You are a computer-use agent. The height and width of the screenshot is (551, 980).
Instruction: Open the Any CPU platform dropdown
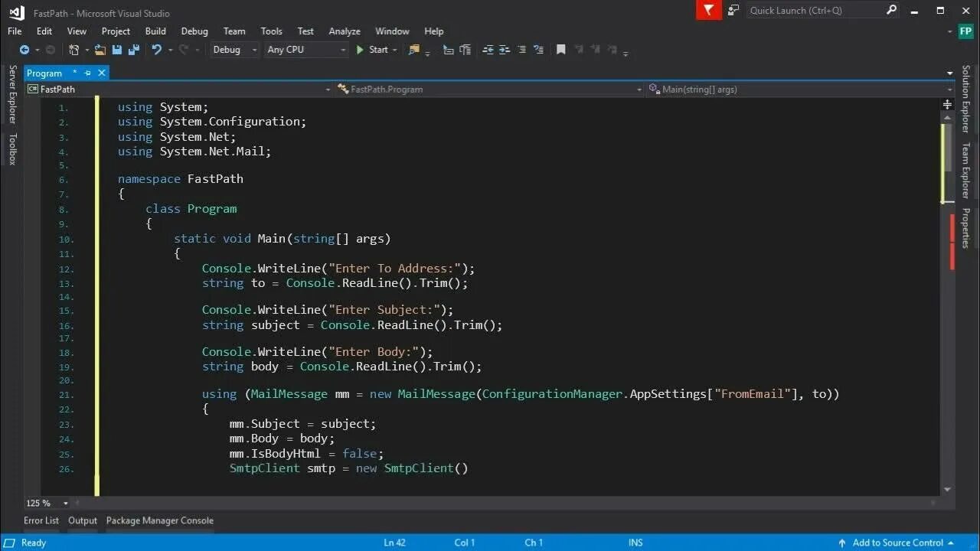tap(306, 50)
